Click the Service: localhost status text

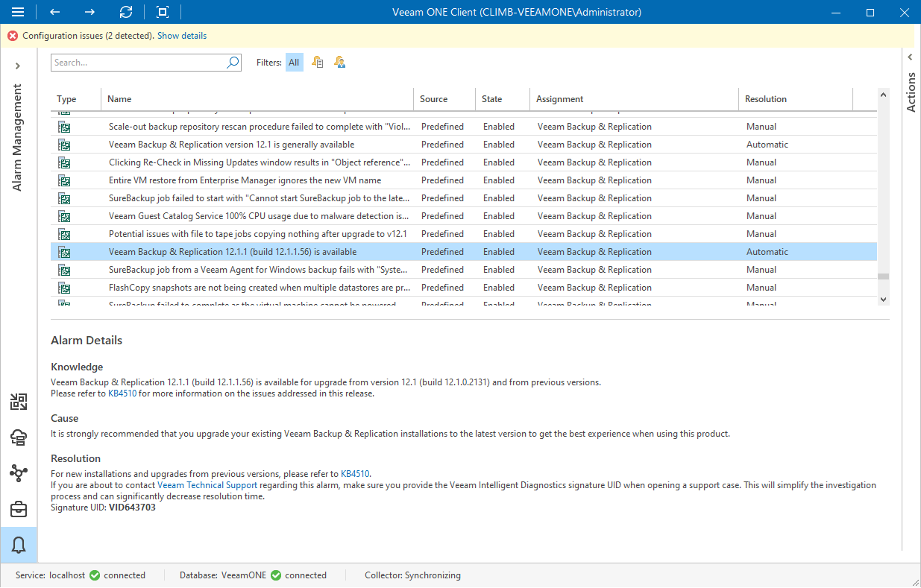tap(51, 575)
